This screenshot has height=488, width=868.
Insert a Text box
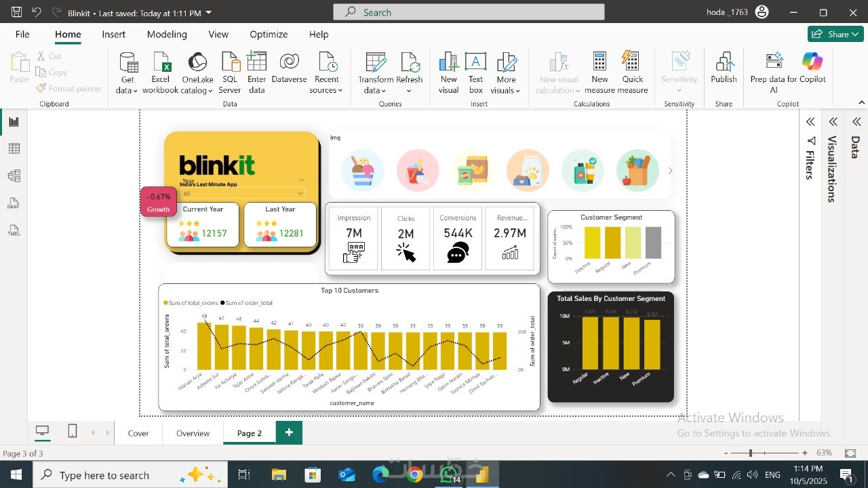(x=476, y=73)
